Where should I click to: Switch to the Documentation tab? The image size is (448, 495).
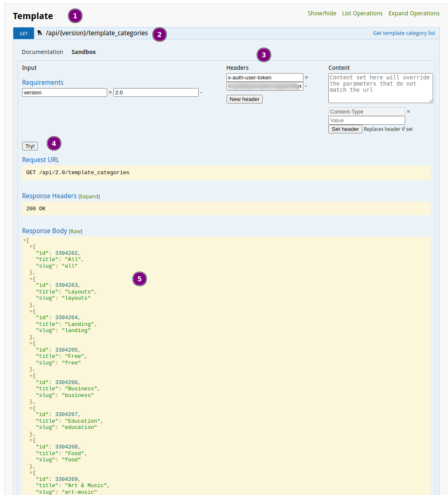42,52
